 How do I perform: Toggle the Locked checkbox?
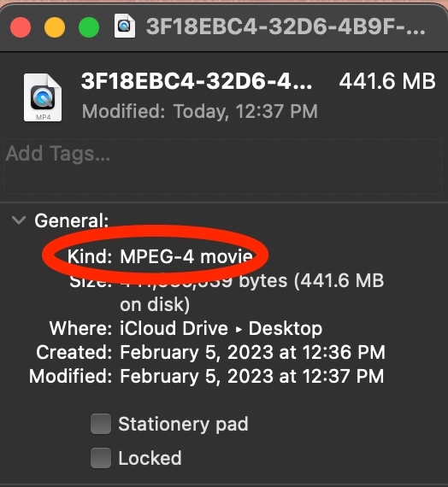pos(101,458)
